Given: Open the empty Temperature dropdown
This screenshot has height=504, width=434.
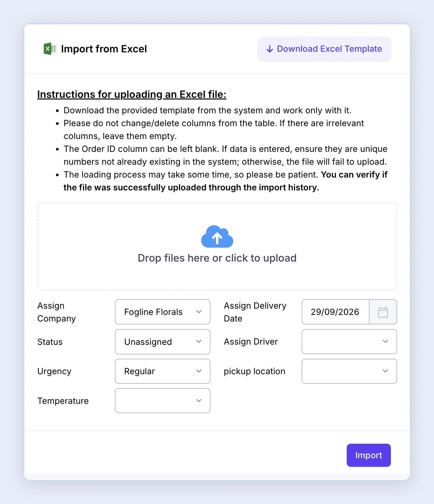Looking at the screenshot, I should (x=163, y=401).
